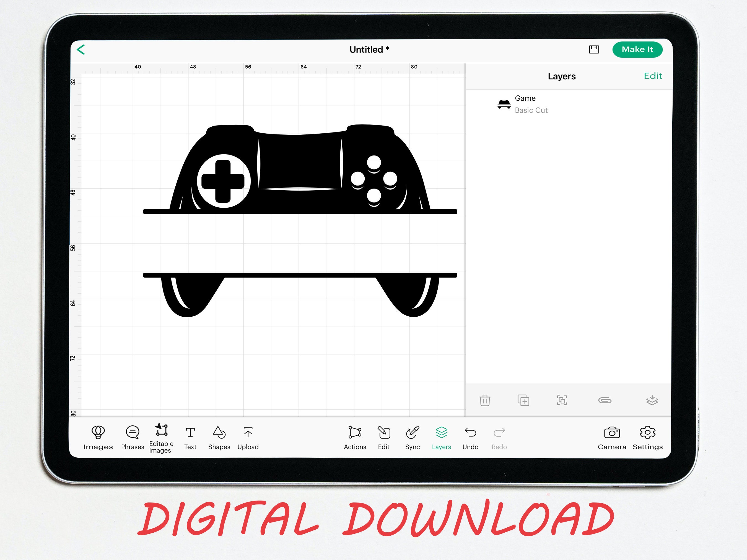Screen dimensions: 747x560
Task: Switch to the Layers tab
Action: [x=441, y=437]
